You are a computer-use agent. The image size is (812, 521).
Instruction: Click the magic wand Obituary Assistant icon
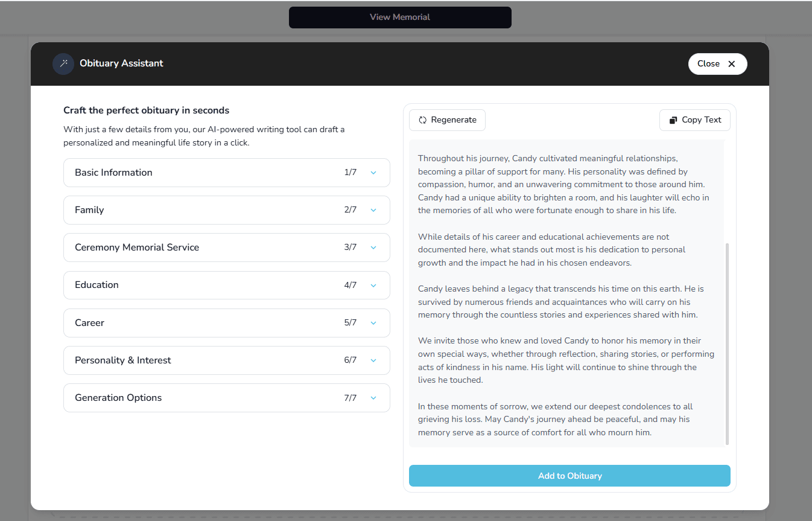click(63, 63)
